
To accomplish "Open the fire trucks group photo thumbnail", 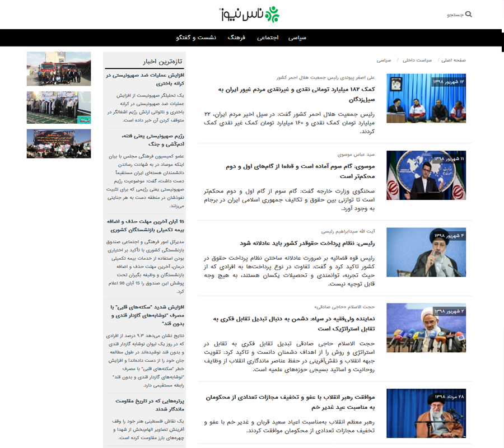I will tap(59, 69).
